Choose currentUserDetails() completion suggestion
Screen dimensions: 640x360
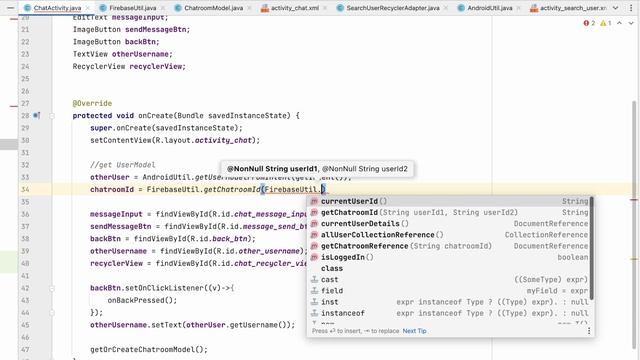tap(449, 224)
